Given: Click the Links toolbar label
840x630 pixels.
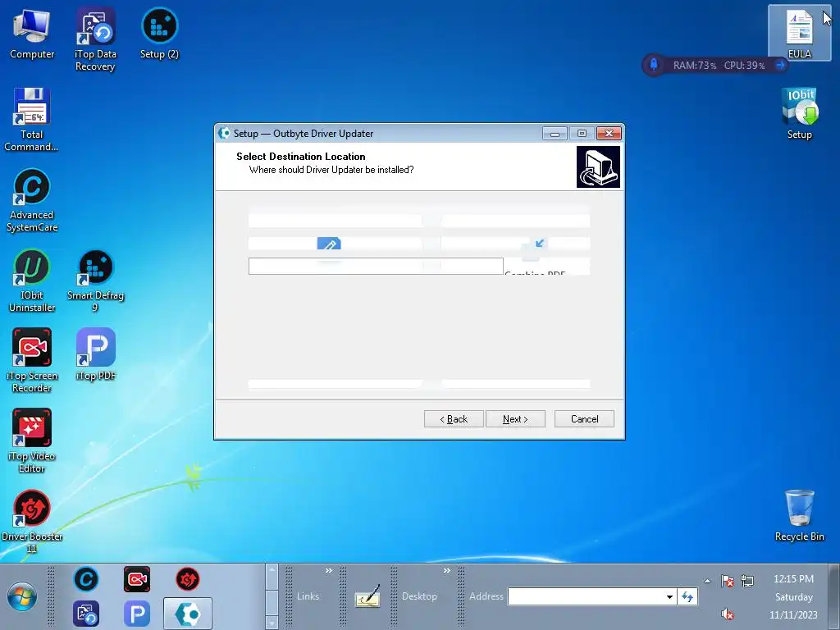Looking at the screenshot, I should 308,596.
